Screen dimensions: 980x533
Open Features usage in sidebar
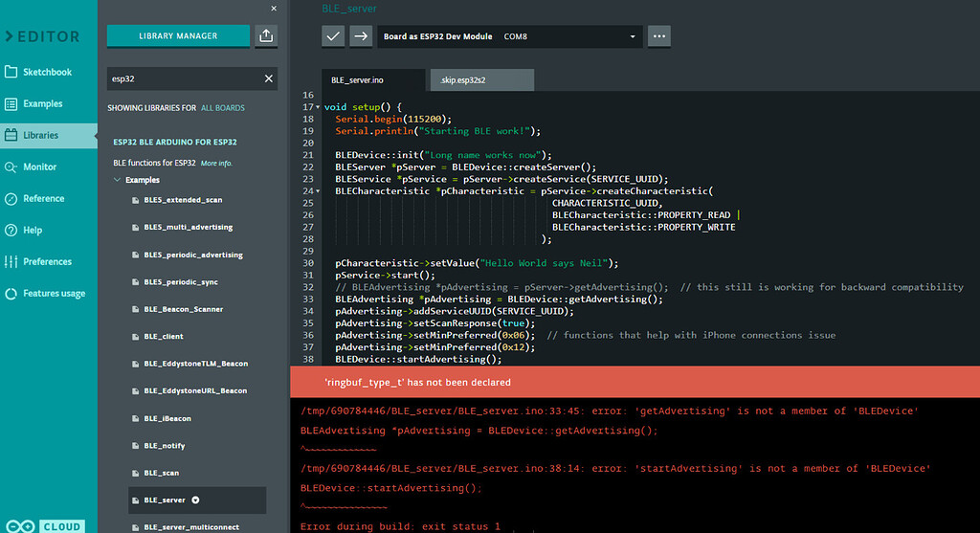click(x=54, y=294)
